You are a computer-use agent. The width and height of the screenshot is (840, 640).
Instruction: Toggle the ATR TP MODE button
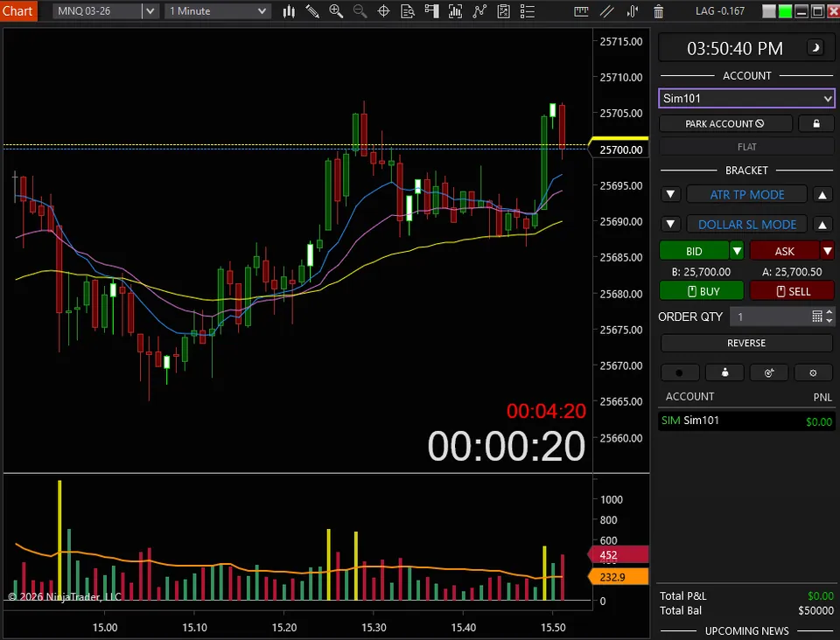[x=746, y=194]
